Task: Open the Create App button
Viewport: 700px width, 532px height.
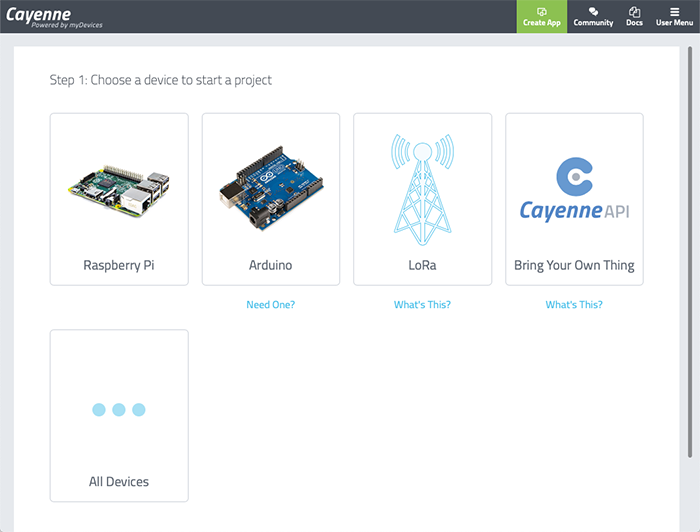Action: 542,17
